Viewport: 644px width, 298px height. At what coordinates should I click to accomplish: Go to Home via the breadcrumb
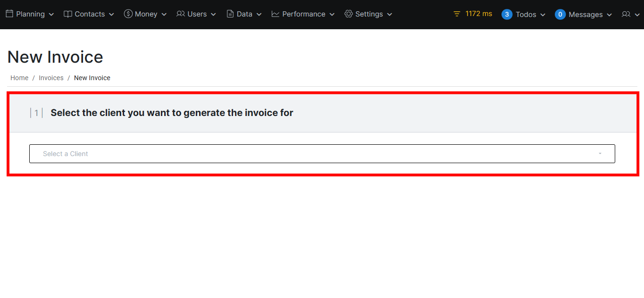tap(19, 78)
